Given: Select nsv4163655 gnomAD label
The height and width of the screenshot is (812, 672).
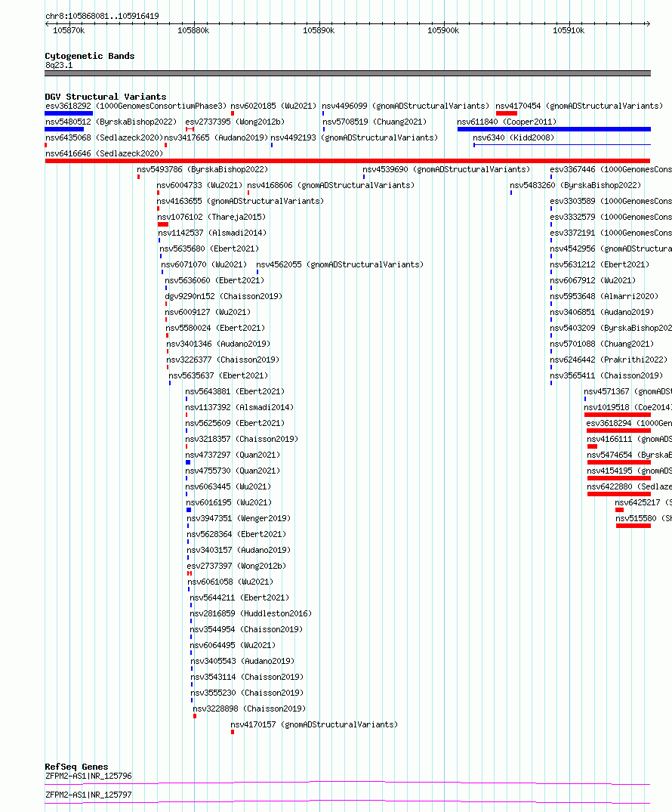Looking at the screenshot, I should click(x=240, y=201).
